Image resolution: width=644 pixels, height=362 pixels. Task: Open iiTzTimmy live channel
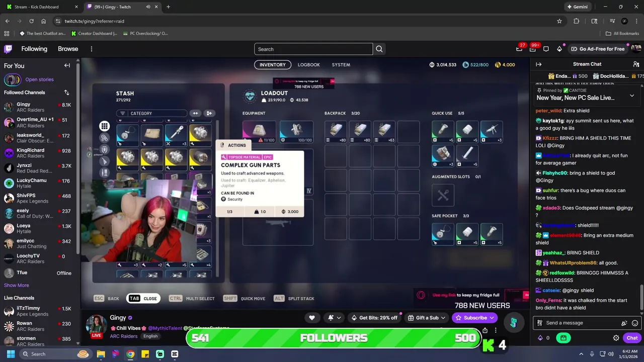point(38,311)
